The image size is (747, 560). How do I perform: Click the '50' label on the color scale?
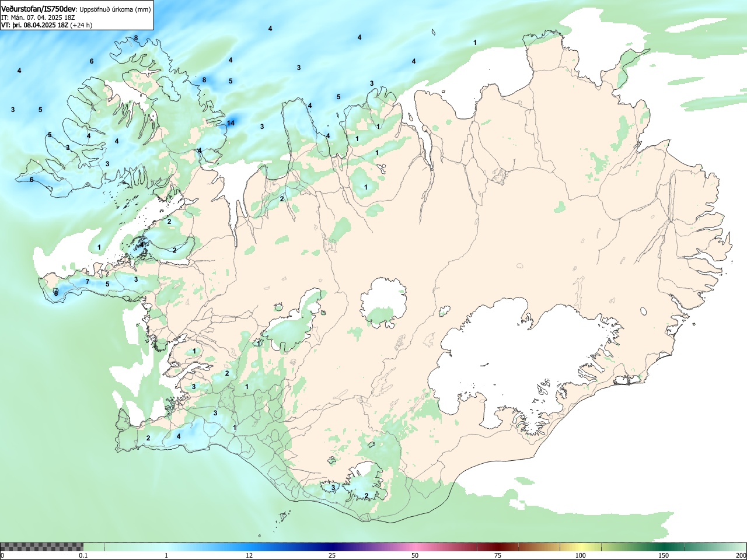coord(415,555)
